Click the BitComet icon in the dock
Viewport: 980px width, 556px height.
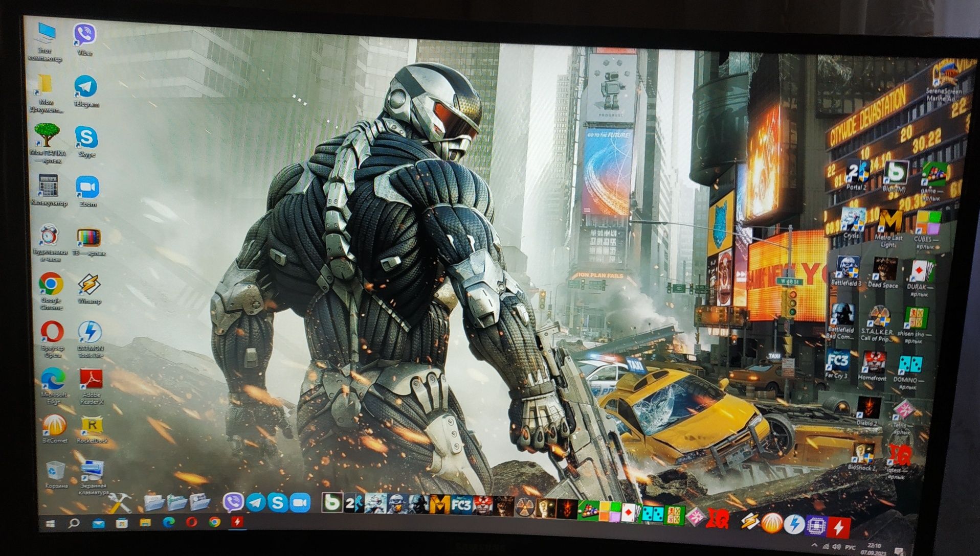(x=772, y=523)
